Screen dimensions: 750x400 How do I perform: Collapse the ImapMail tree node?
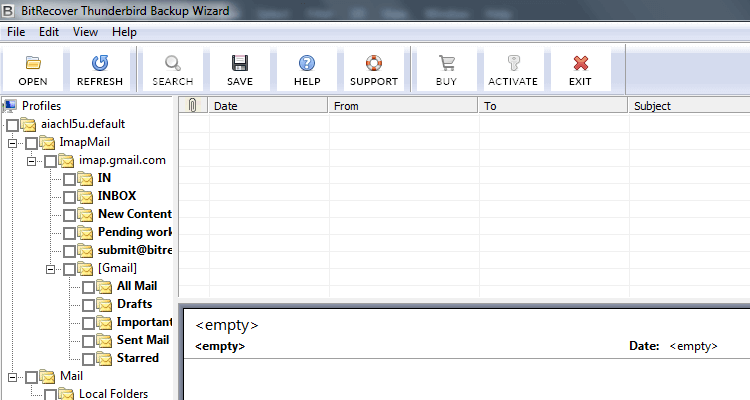click(12, 143)
